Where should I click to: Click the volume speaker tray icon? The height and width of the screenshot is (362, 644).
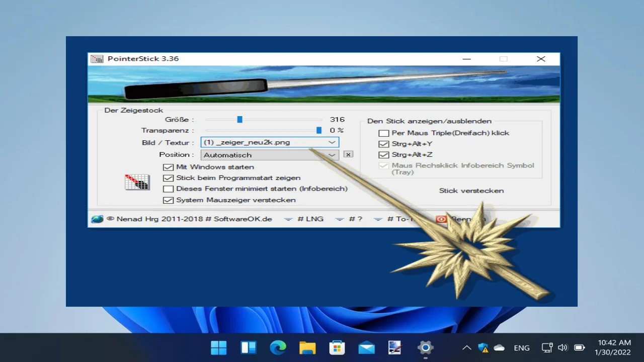(563, 347)
